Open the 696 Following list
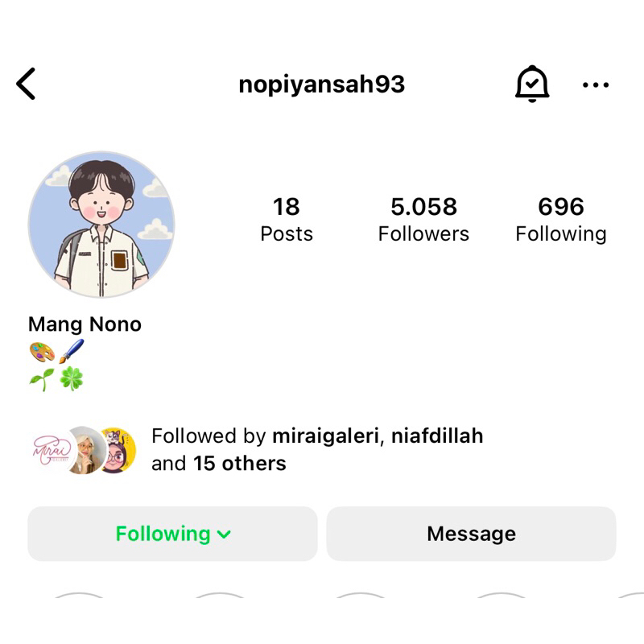The width and height of the screenshot is (644, 644). pos(561,219)
